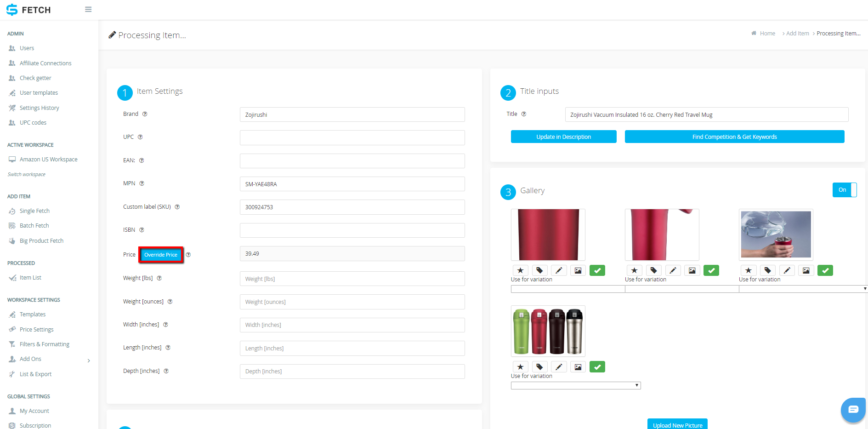Select the hand-holding-mug thumbnail
868x429 pixels.
776,235
